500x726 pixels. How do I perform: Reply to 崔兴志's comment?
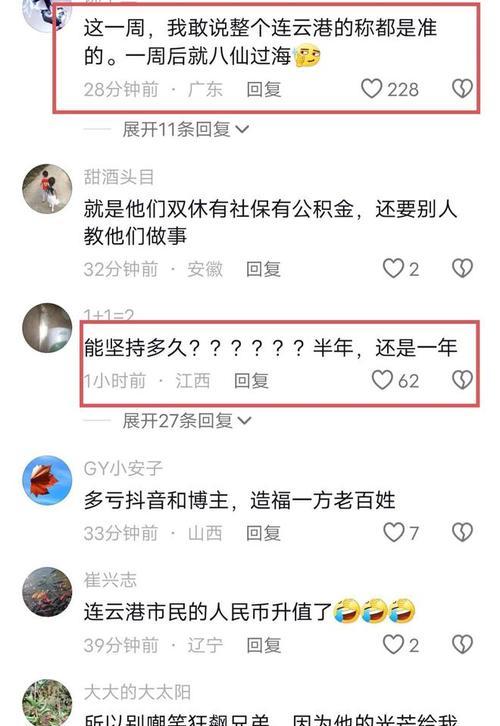[x=263, y=645]
